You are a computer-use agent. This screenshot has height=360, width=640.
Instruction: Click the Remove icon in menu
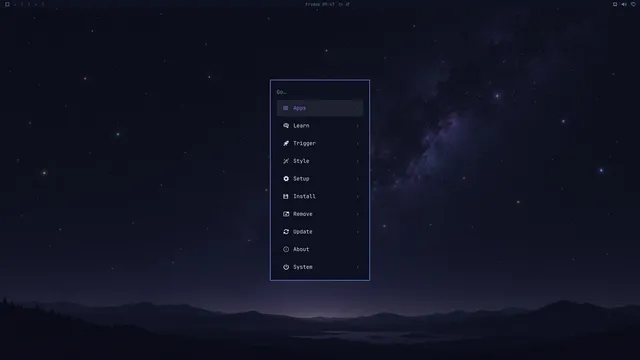(286, 214)
